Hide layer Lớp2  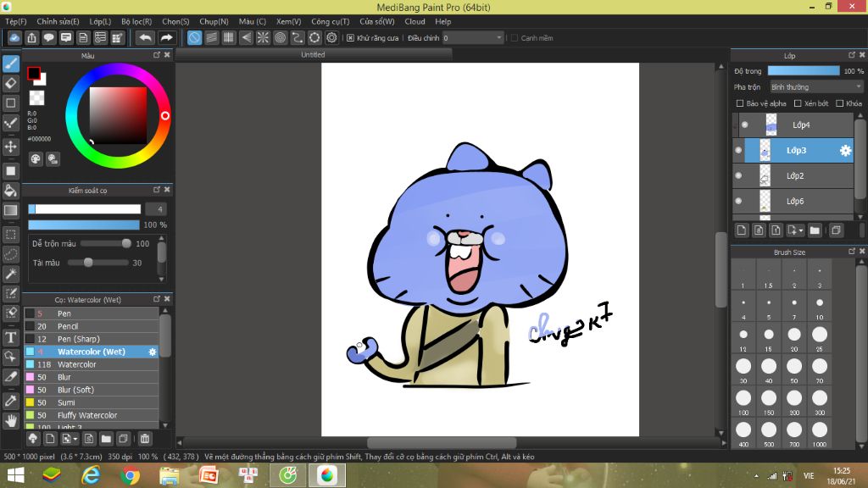(x=738, y=176)
